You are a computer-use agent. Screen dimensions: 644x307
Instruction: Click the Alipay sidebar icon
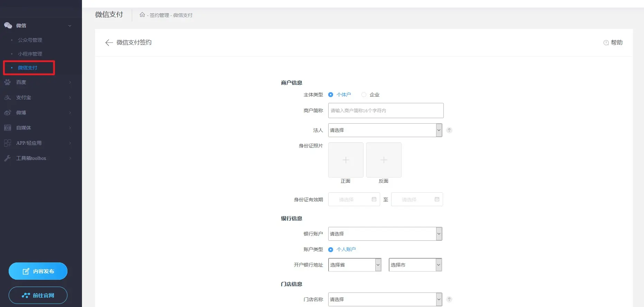coord(8,97)
